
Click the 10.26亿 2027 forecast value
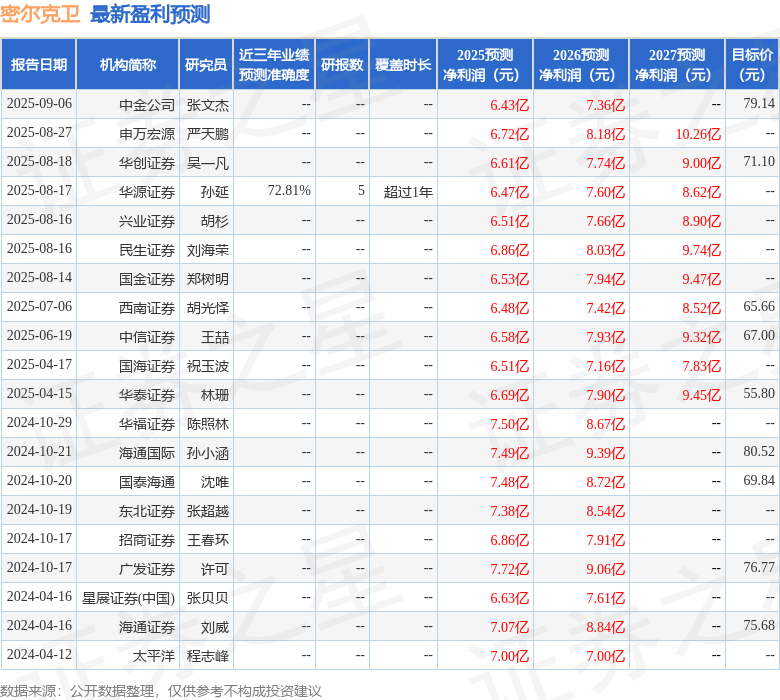click(698, 134)
